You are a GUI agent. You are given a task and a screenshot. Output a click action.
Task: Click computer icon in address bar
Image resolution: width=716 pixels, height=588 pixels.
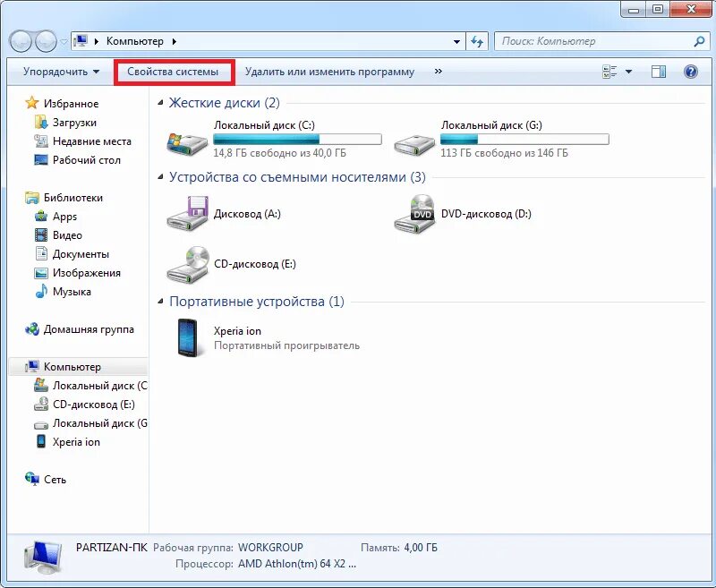(x=81, y=41)
